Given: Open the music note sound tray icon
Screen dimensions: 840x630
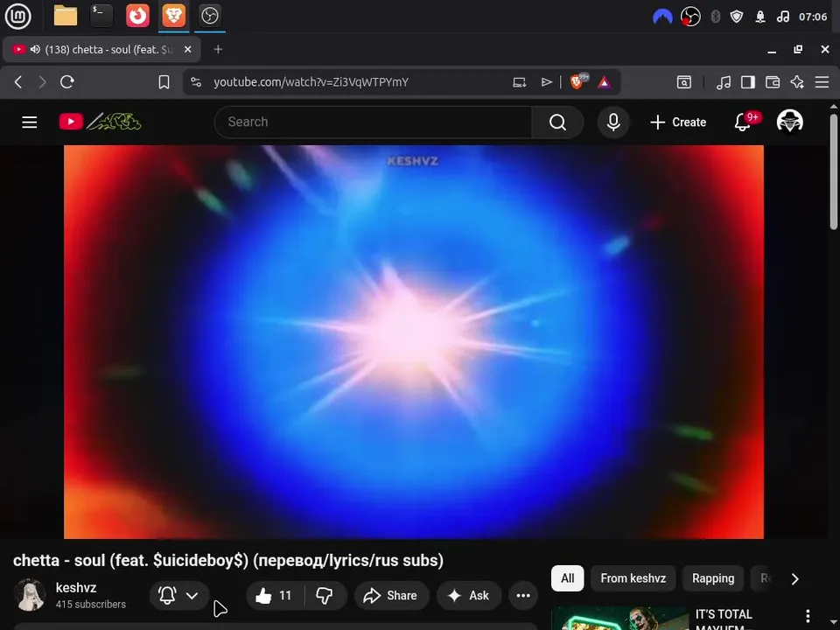Looking at the screenshot, I should coord(782,17).
